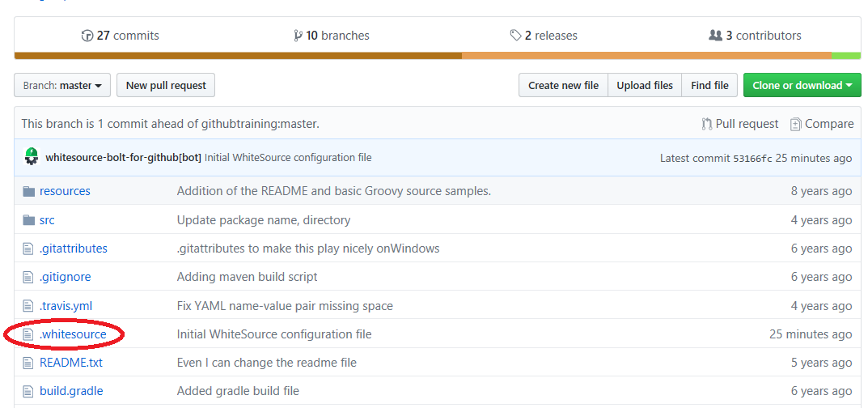Click '4 years ago' in the src row

pyautogui.click(x=822, y=219)
